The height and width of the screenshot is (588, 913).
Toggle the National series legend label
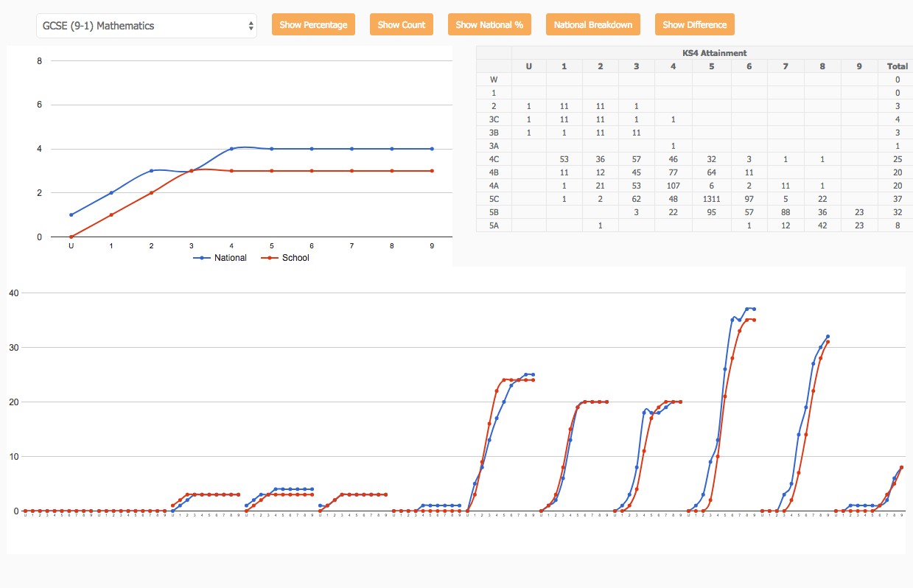point(230,258)
